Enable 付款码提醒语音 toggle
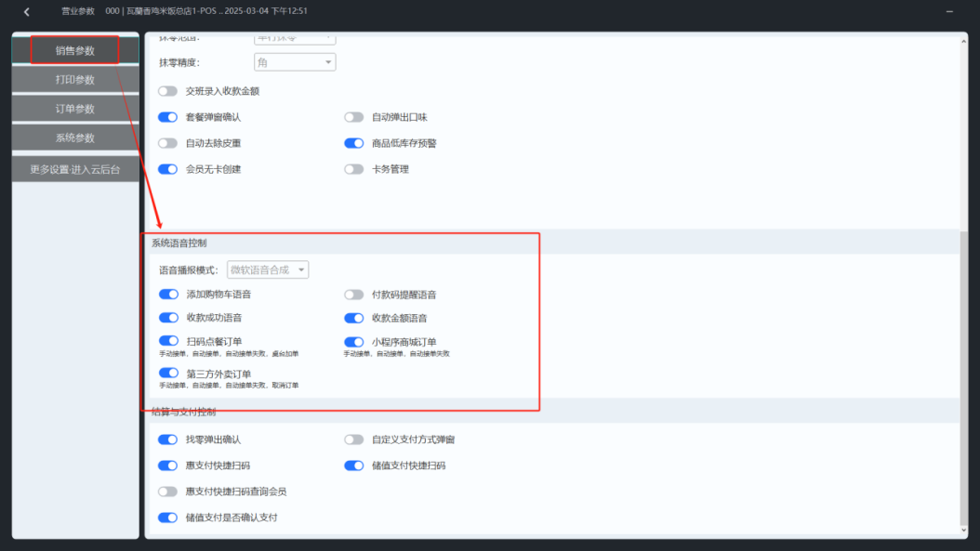The width and height of the screenshot is (980, 551). point(353,295)
